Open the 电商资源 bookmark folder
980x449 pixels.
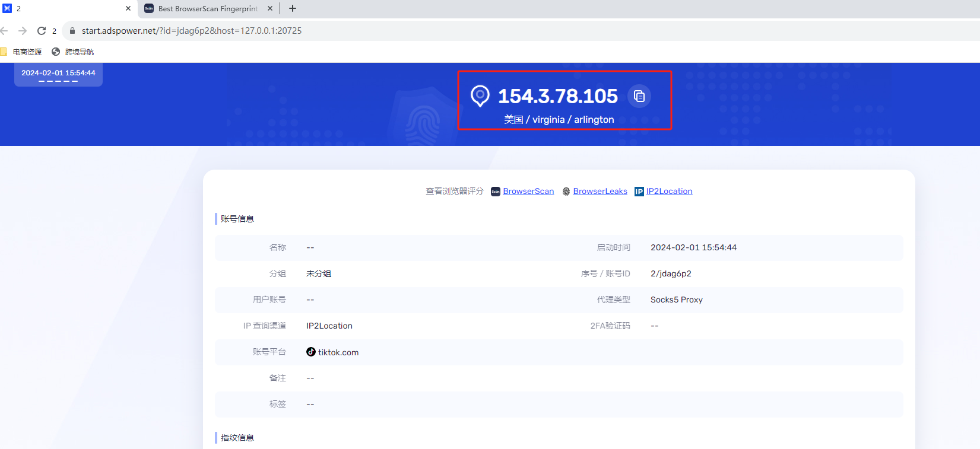point(21,52)
